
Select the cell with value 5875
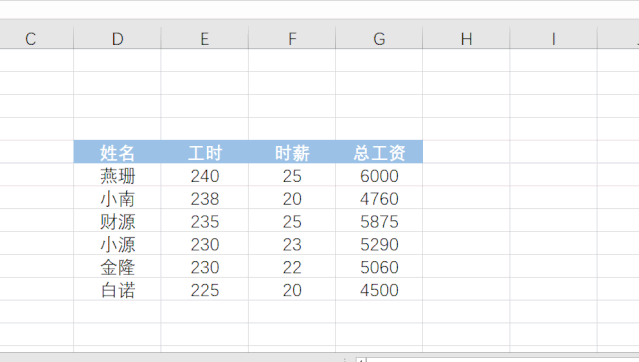tap(379, 221)
